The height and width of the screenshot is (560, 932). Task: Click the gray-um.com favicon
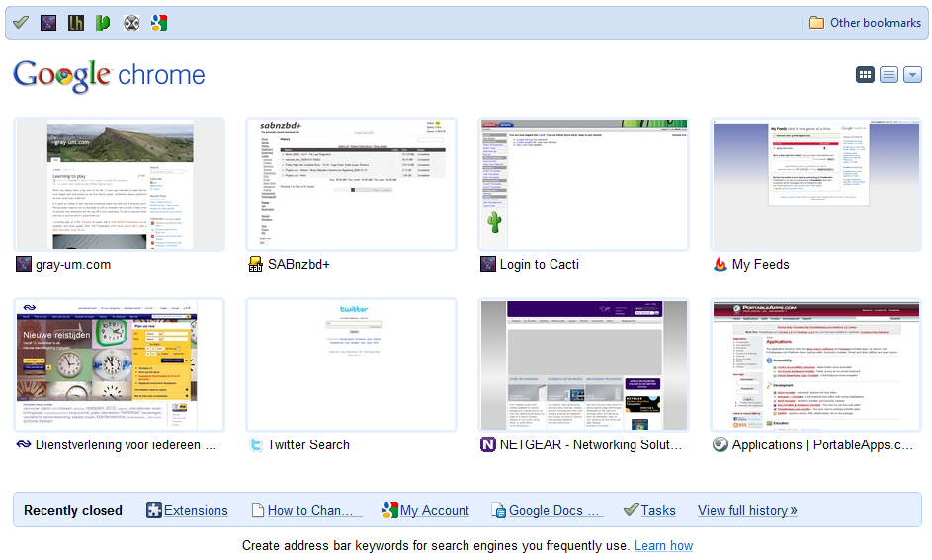(23, 264)
